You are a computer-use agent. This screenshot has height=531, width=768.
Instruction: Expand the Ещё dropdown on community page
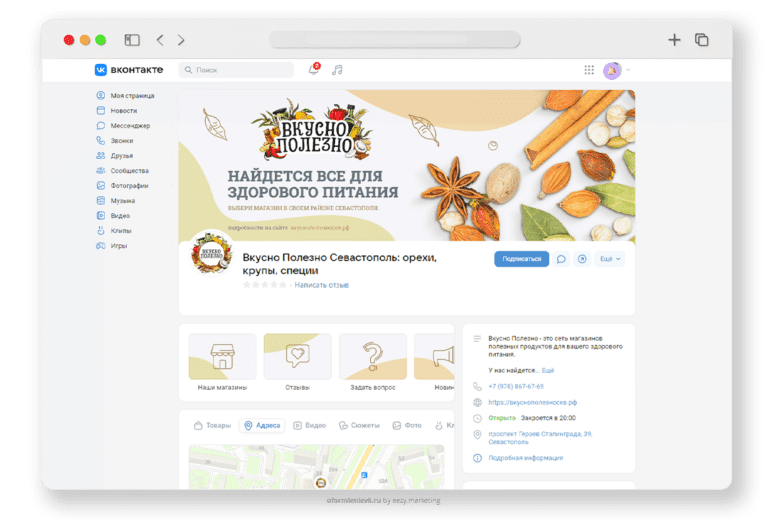(x=609, y=259)
